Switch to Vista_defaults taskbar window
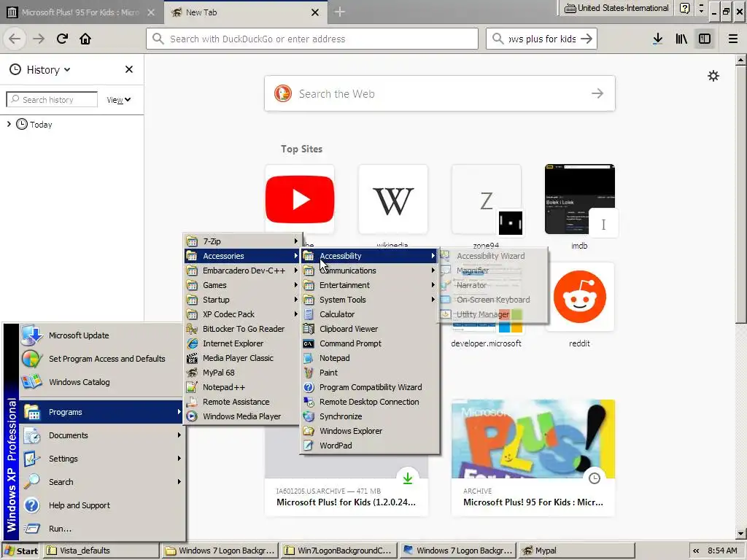Viewport: 747px width, 560px height. coord(101,551)
